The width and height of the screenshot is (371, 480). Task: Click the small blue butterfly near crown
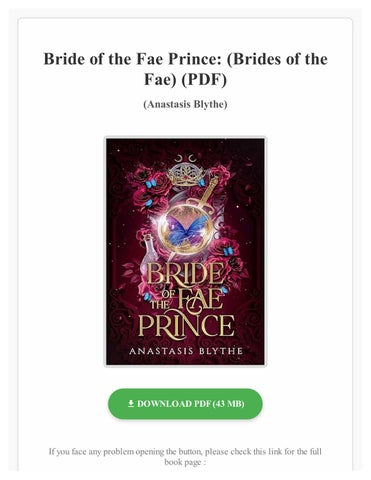coord(151,183)
